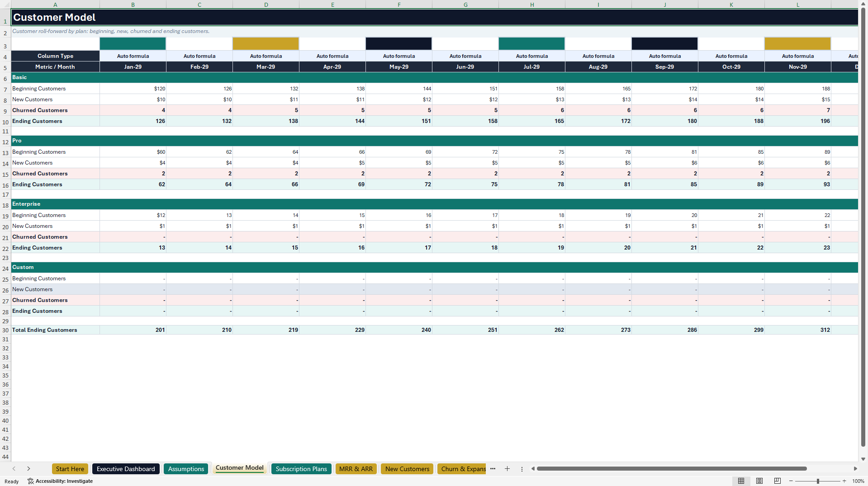Select the Jan-29 month header cell
Screen dimensions: 868x486
(133, 67)
